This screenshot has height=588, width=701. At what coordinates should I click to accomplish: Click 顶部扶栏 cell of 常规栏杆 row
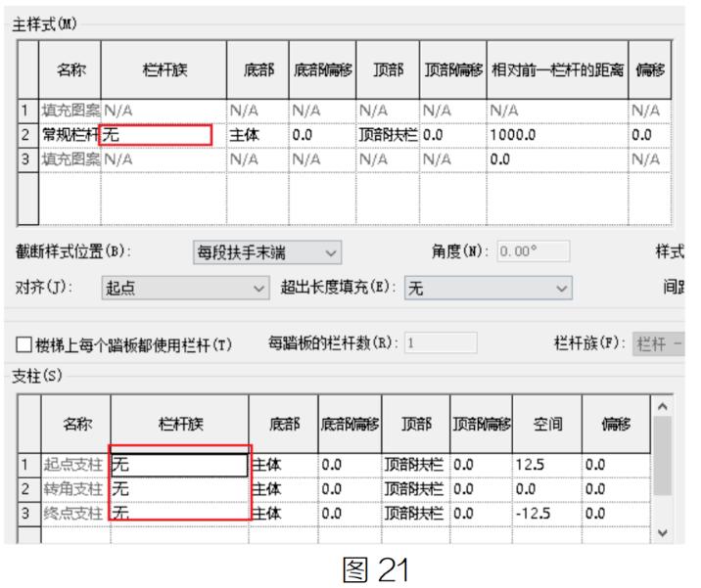click(388, 135)
